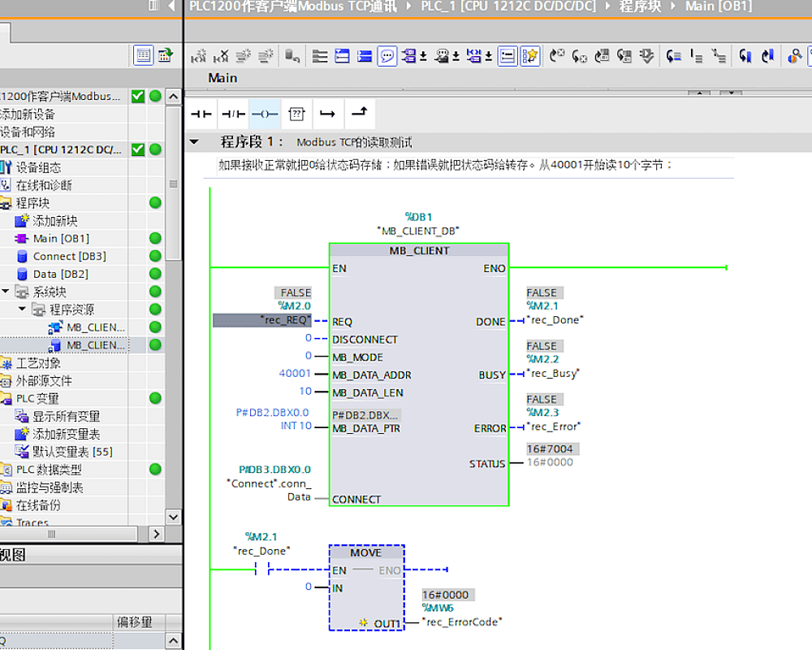Click the project tree scrollbar down arrow
Screen dimensions: 812x650
click(173, 517)
